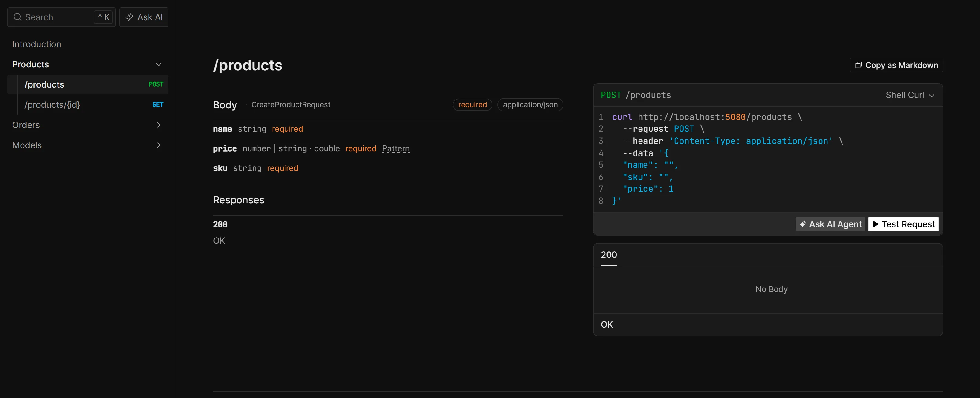Click the GET method badge in sidebar
The width and height of the screenshot is (980, 398).
tap(158, 105)
